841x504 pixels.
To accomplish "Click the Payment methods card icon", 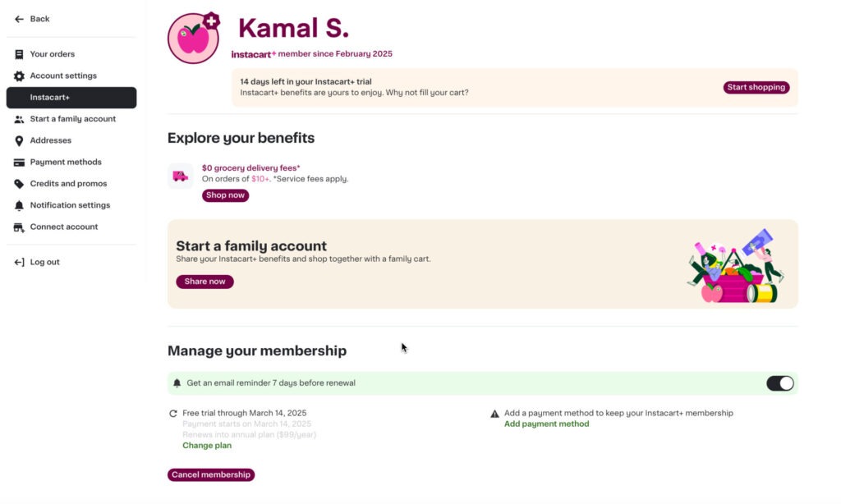I will (x=19, y=163).
